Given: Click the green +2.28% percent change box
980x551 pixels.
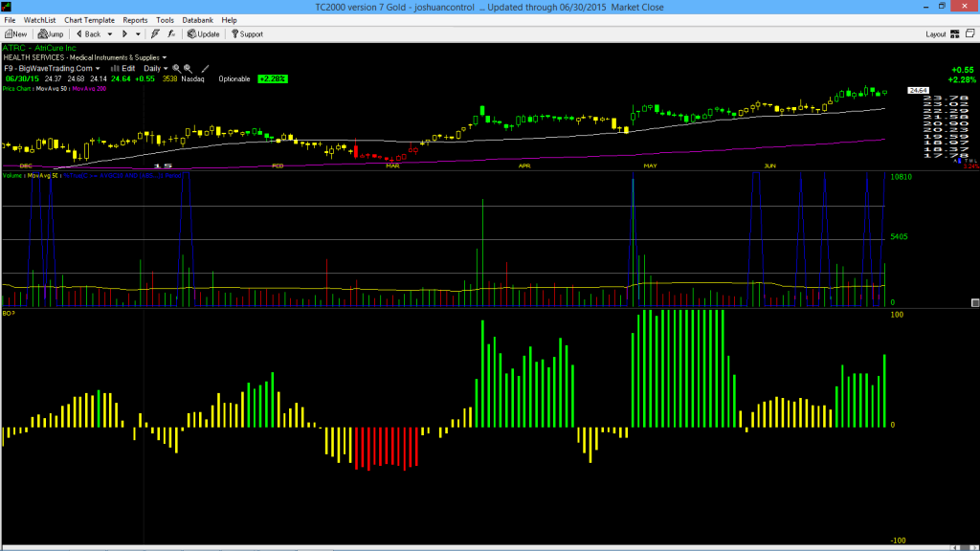Looking at the screenshot, I should pyautogui.click(x=273, y=78).
